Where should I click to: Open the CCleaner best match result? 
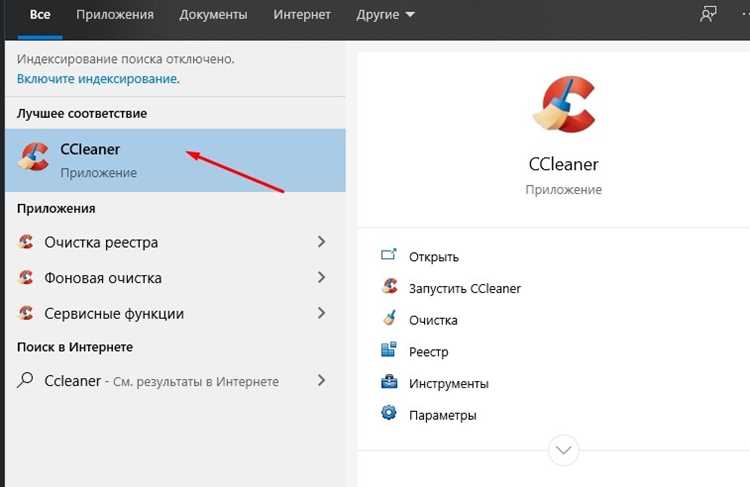point(175,160)
